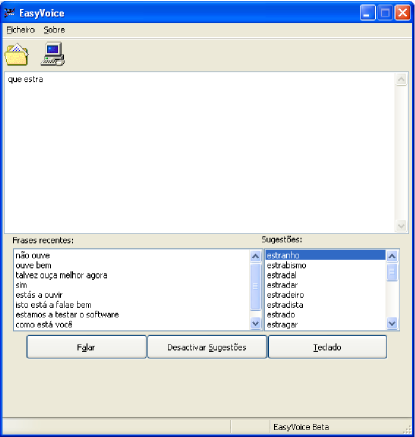Open the Teclado button
This screenshot has height=437, width=415.
click(x=327, y=347)
